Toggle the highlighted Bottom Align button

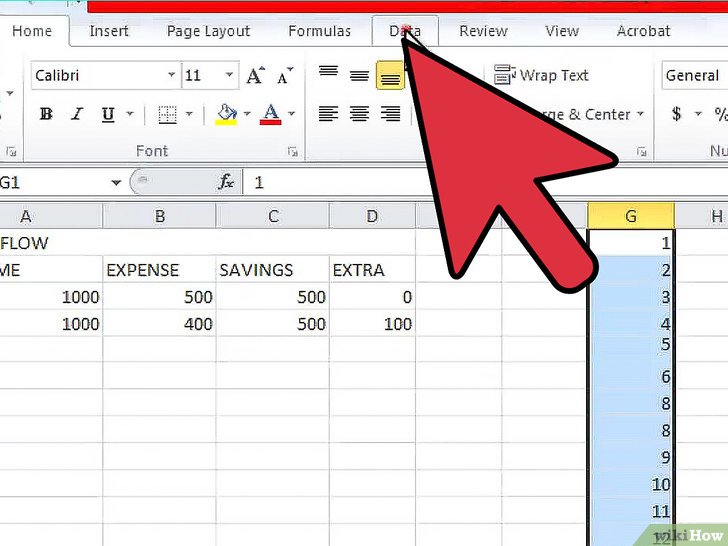point(390,75)
